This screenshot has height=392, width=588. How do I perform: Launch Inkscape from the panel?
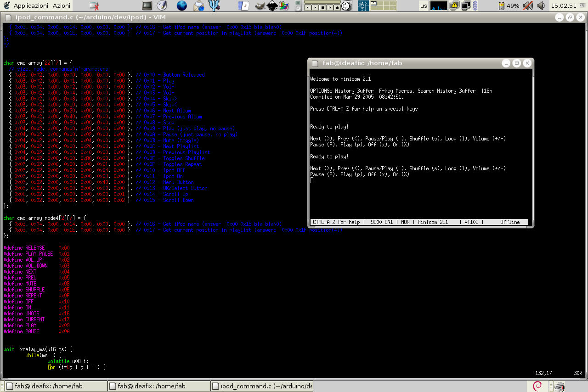272,6
